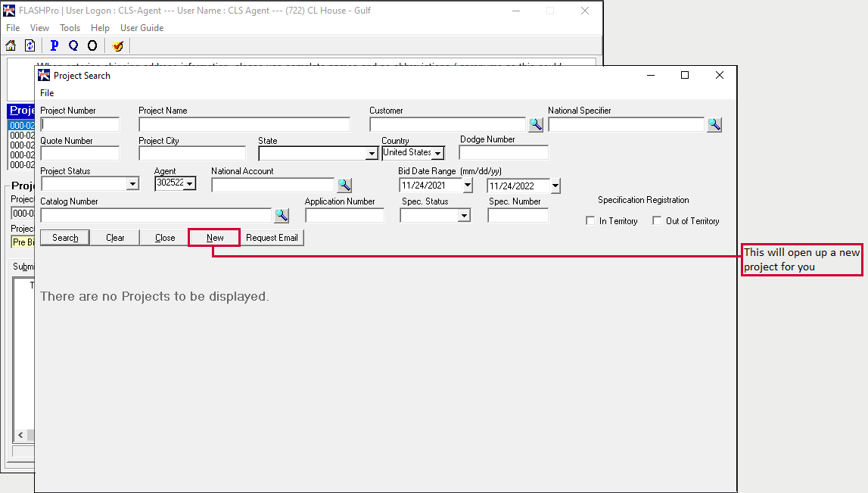
Task: Tick the Out of Territory checkbox
Action: pos(657,221)
